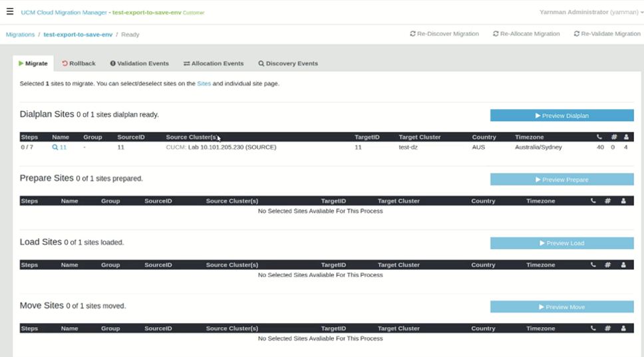
Task: Select AUS country cell
Action: [478, 147]
